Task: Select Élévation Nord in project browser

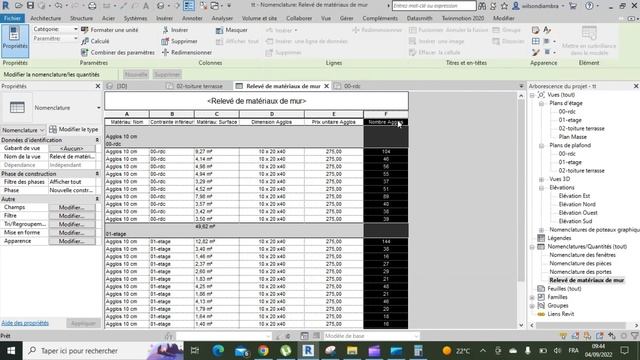Action: pos(577,204)
